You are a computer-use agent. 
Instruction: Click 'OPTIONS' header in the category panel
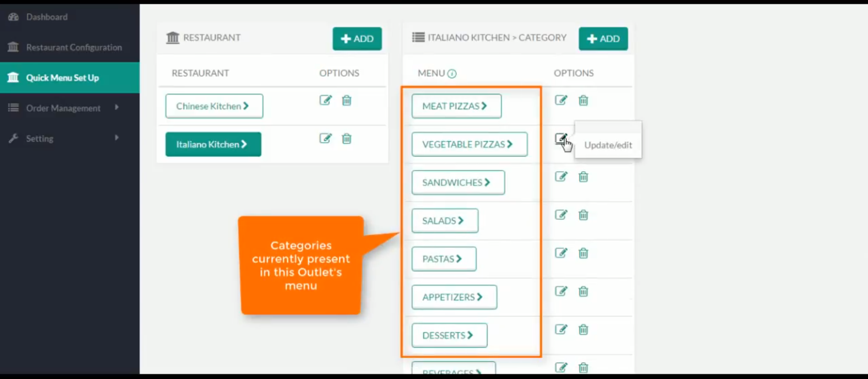coord(574,73)
